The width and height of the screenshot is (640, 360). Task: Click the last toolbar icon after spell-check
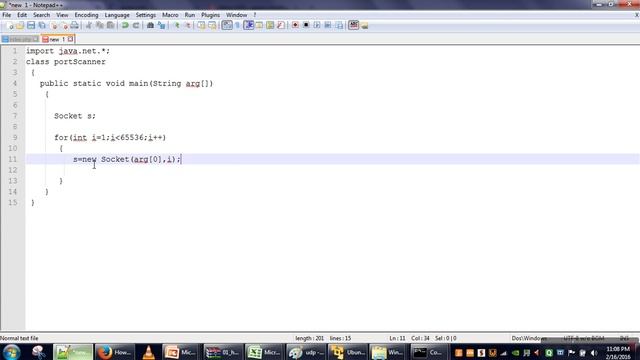(364, 25)
